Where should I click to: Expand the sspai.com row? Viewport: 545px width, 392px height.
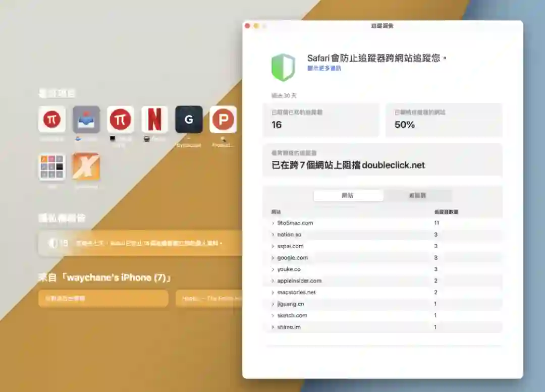[x=273, y=246]
